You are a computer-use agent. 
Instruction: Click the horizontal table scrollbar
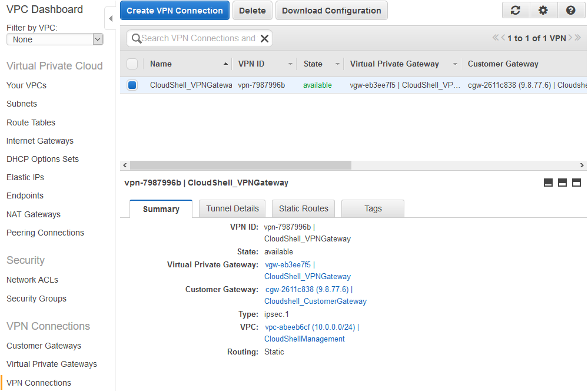coord(240,165)
